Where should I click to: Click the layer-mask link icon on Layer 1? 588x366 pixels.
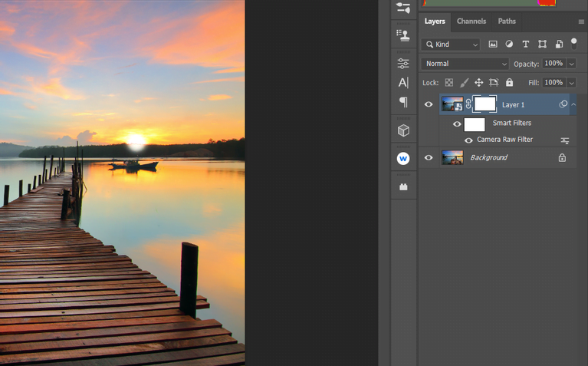coord(468,104)
